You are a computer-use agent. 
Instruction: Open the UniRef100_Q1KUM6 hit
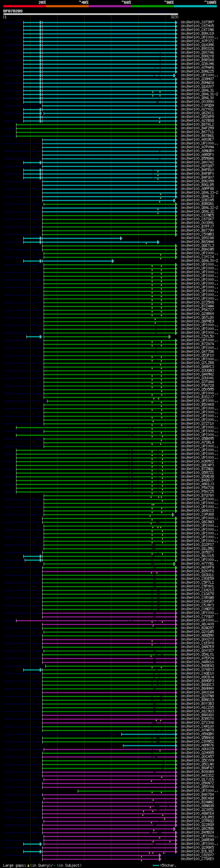pos(197,45)
